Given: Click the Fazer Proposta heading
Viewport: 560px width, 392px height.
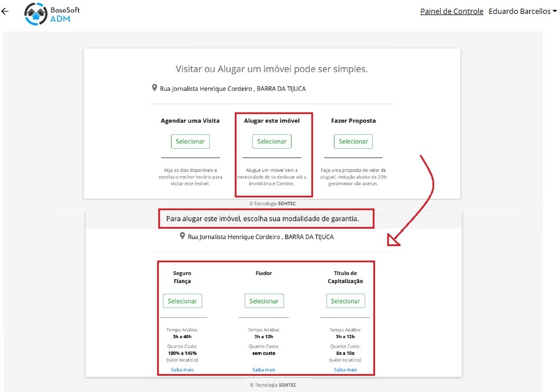Looking at the screenshot, I should coord(353,121).
